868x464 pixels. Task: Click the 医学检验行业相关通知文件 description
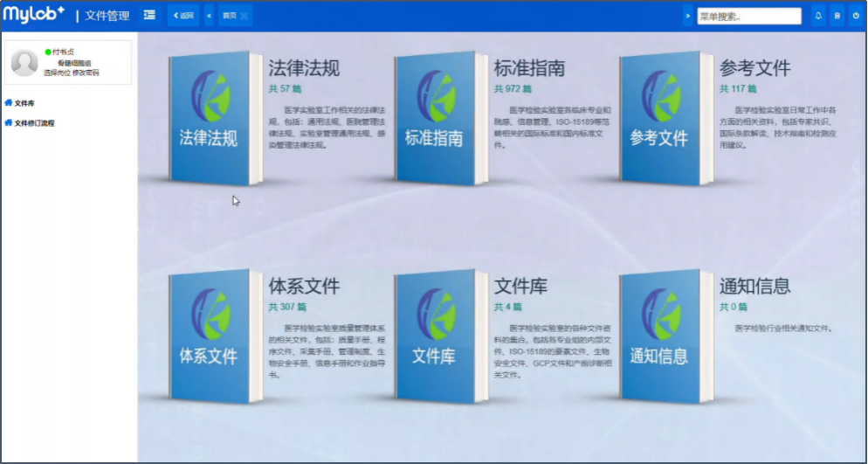tap(784, 329)
